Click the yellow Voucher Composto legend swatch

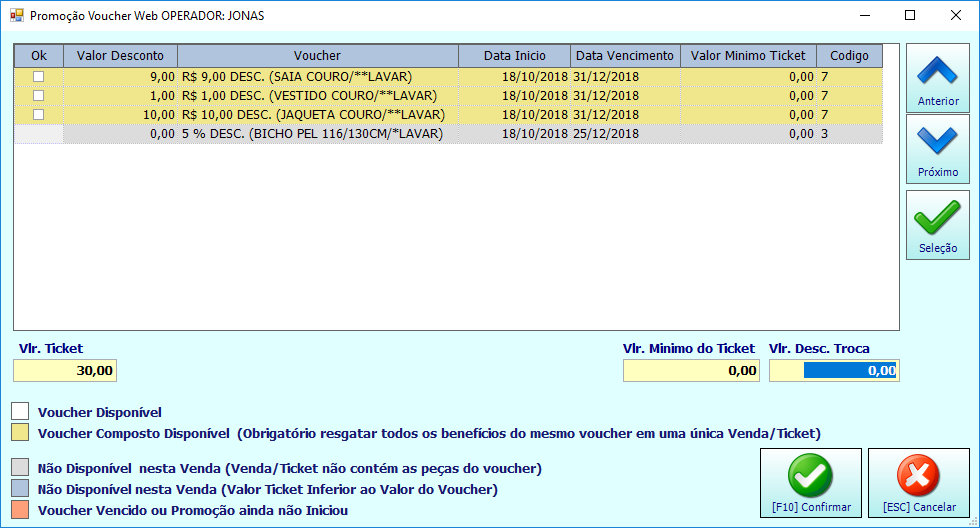pyautogui.click(x=20, y=432)
